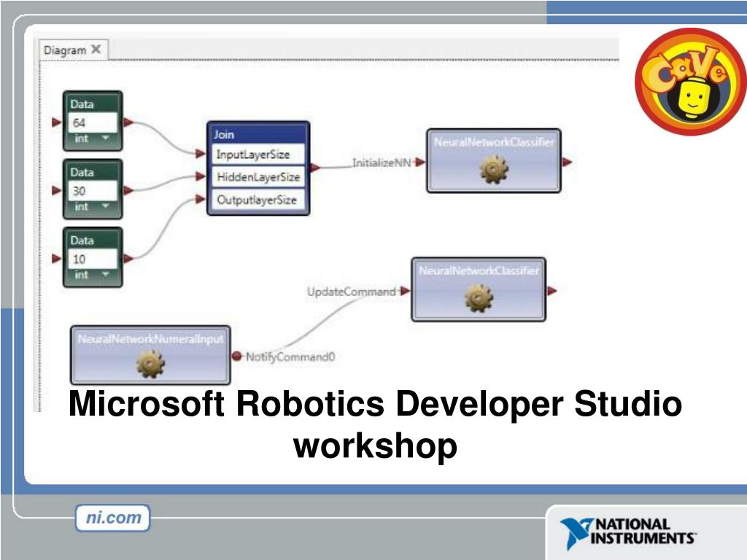Viewport: 747px width, 560px height.
Task: Click the value field showing 30
Action: 93,191
